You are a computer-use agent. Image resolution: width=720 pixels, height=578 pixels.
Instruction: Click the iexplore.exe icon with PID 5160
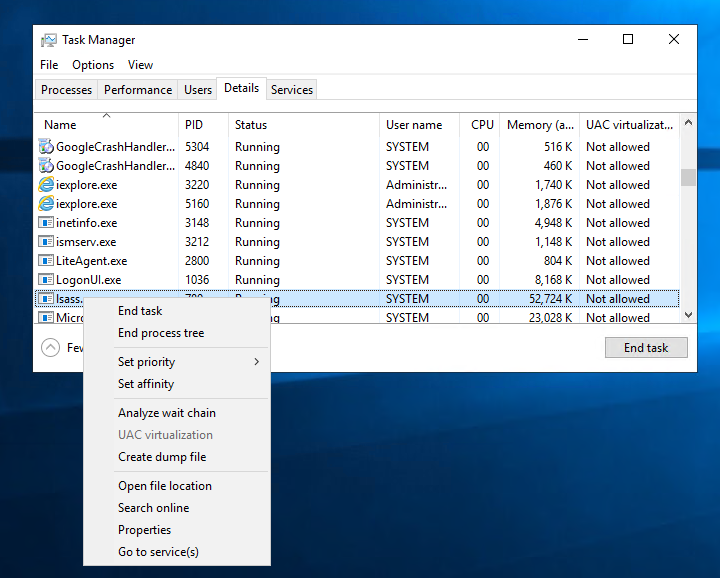click(46, 204)
